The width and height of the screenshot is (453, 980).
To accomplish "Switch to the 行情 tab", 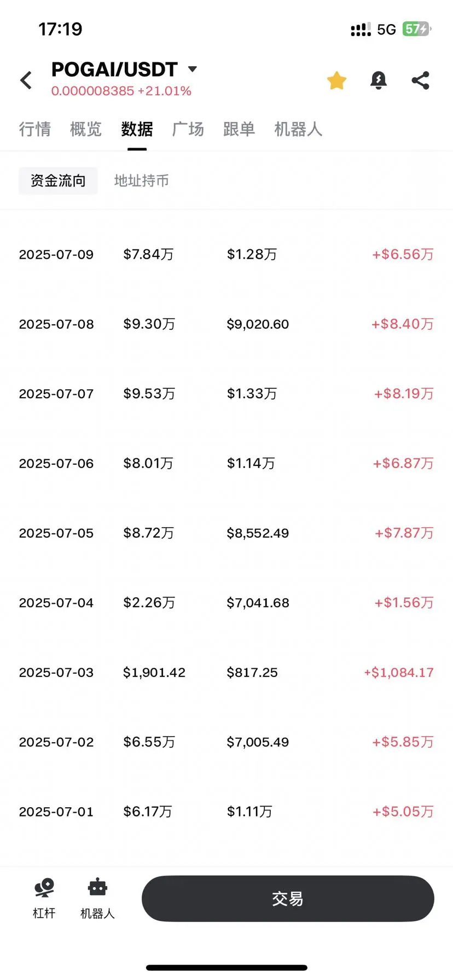I will pos(35,129).
